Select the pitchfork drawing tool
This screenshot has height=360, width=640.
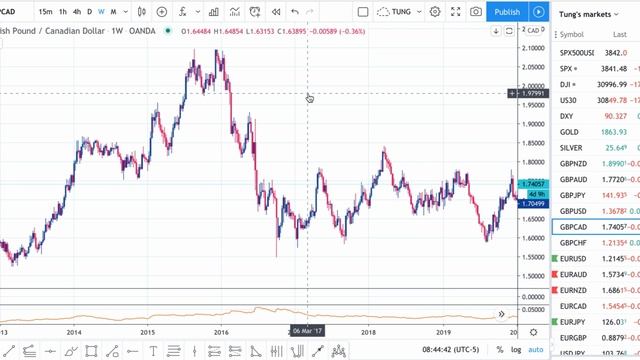(x=297, y=351)
